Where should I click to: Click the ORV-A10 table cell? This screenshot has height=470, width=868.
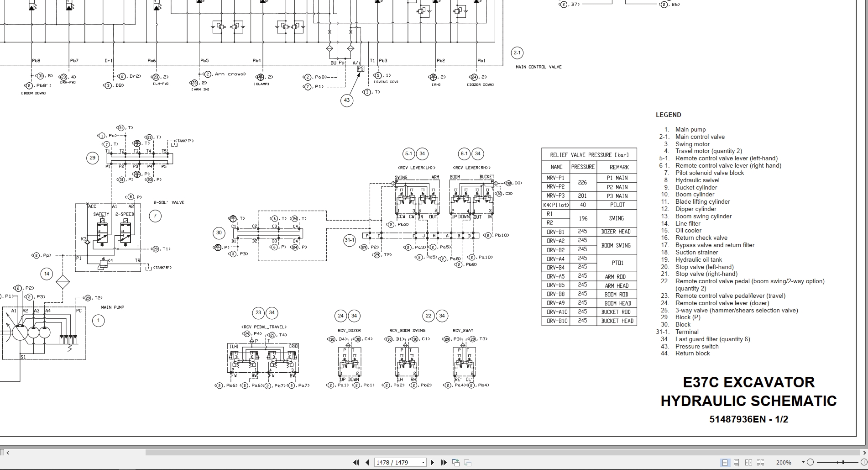point(555,312)
